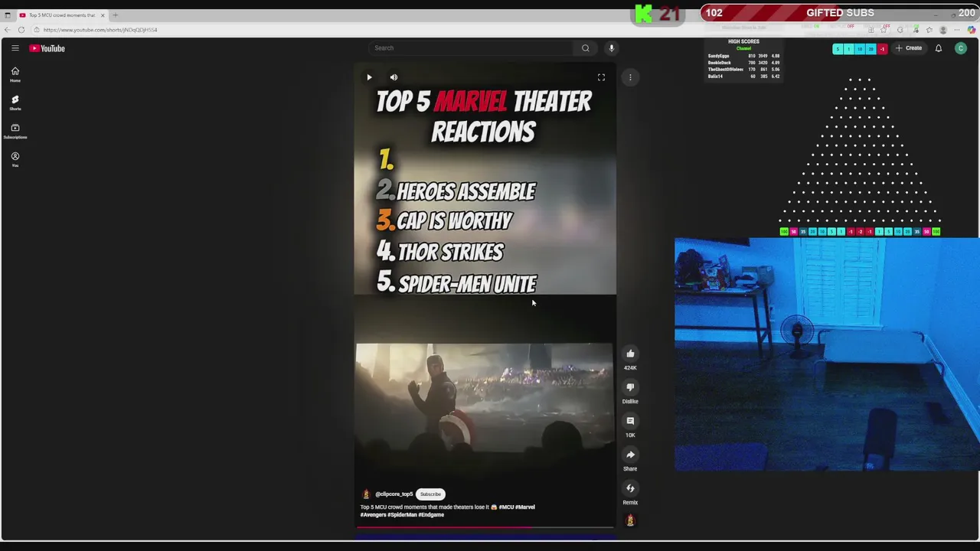Image resolution: width=980 pixels, height=551 pixels.
Task: Seek using the red Short progress bar
Action: tap(485, 527)
